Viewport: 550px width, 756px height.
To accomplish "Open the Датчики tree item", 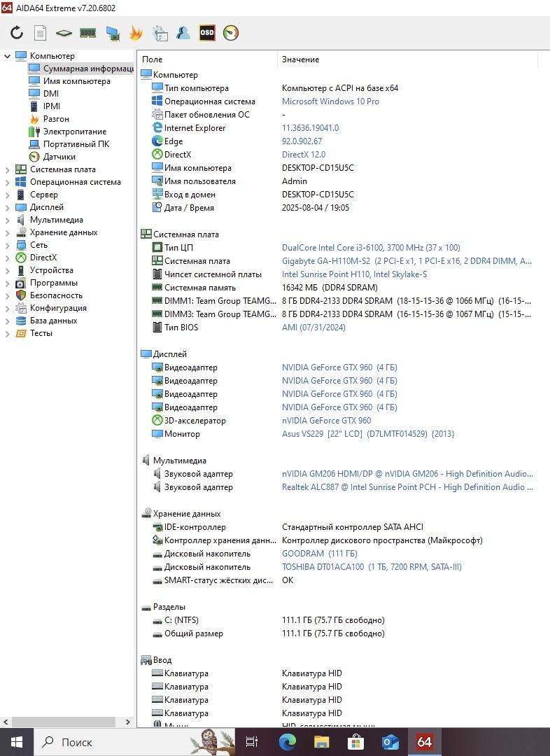I will [x=59, y=156].
